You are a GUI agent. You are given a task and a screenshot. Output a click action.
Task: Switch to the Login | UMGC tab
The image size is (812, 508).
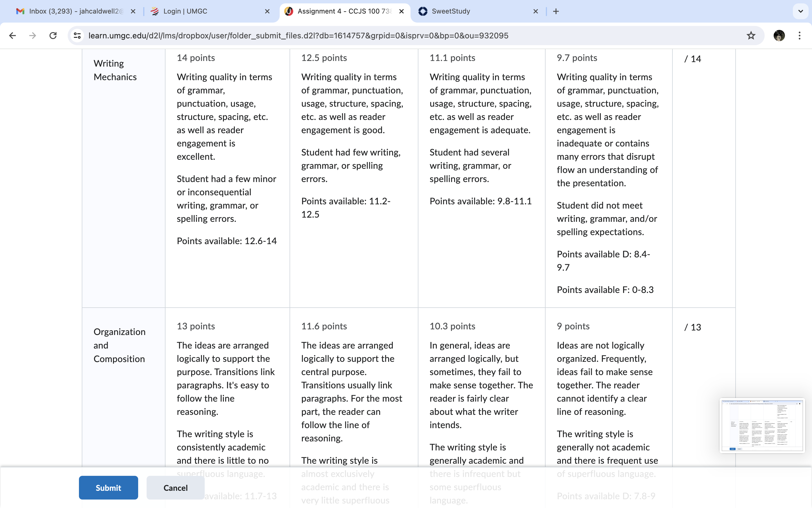tap(210, 11)
